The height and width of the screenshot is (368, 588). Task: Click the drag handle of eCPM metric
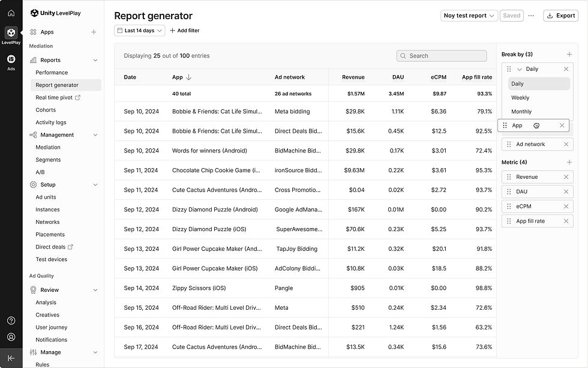(509, 207)
